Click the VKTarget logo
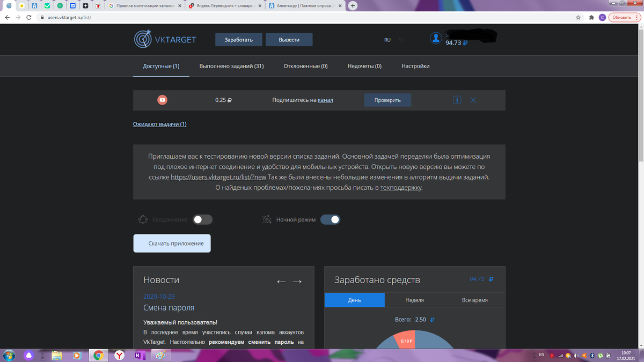Screen dimensions: 644x362 165,39
